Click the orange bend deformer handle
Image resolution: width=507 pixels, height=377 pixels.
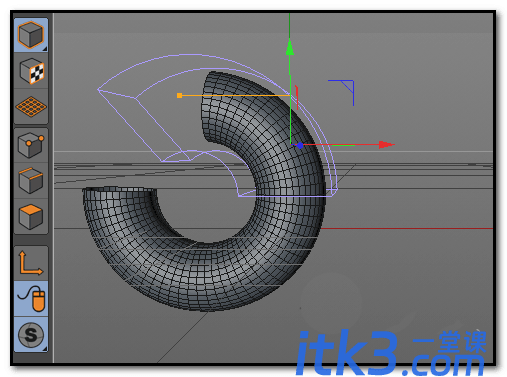pos(179,96)
